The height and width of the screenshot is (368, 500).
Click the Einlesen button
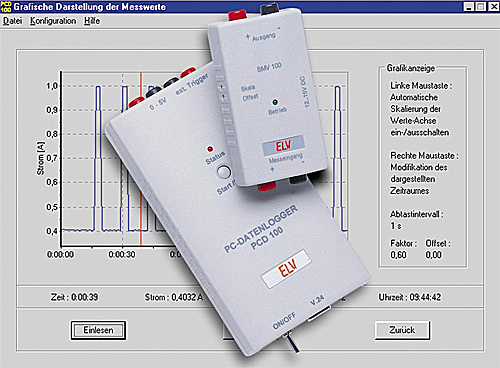[98, 330]
